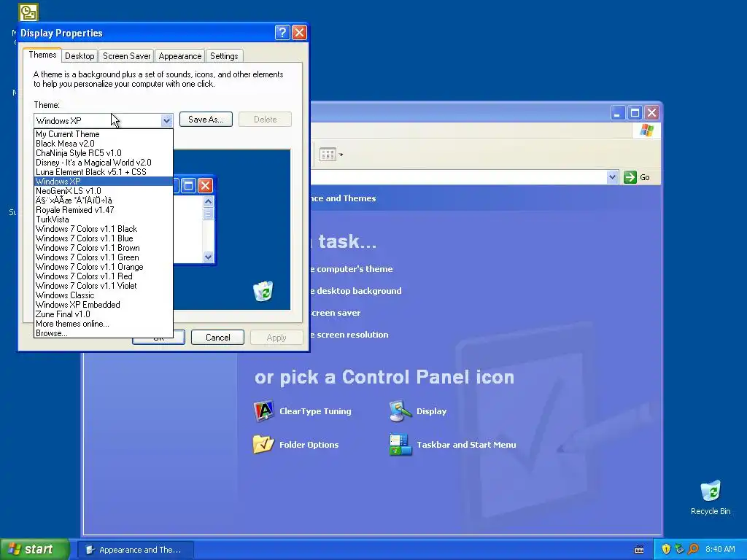Click the Theme combo box arrow
This screenshot has width=747, height=560.
pos(166,120)
